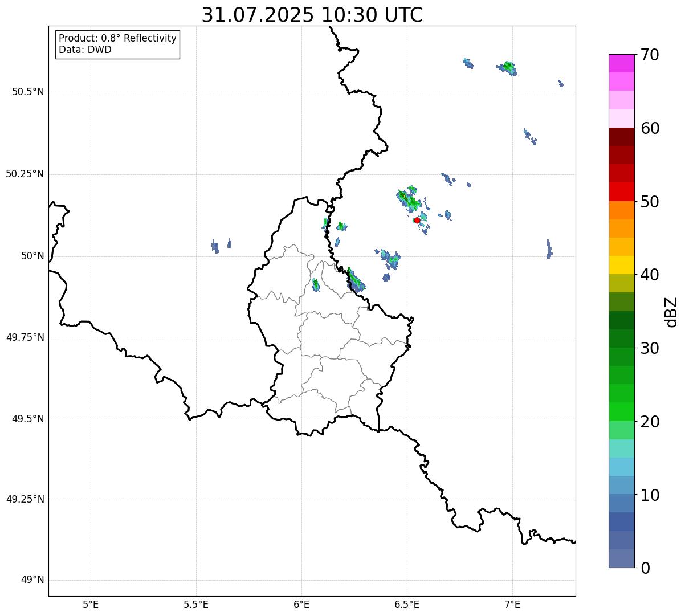This screenshot has width=685, height=616.
Task: Click the '5.5°E' longitude label
Action: 196,604
